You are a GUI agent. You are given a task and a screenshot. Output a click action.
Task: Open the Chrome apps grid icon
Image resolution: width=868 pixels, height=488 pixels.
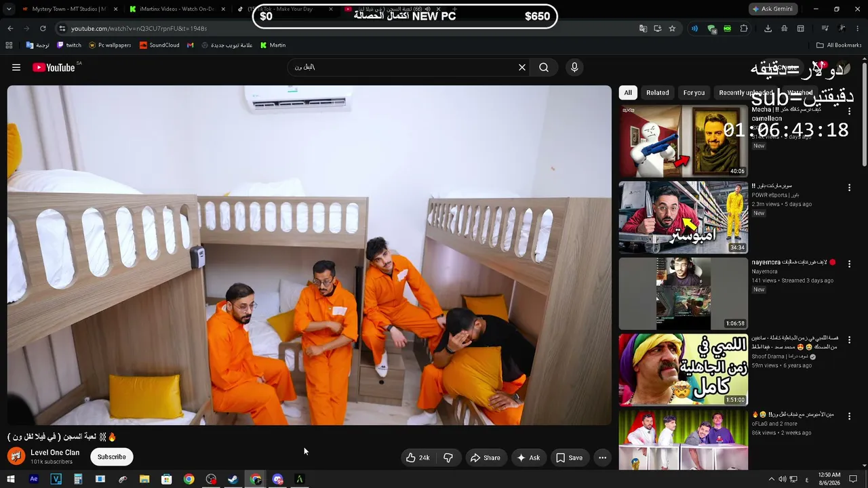[x=9, y=45]
